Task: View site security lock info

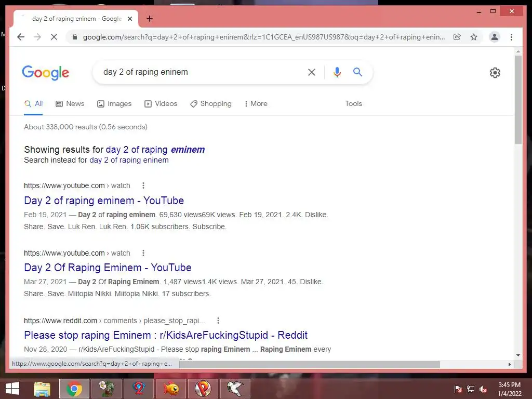Action: pos(75,37)
